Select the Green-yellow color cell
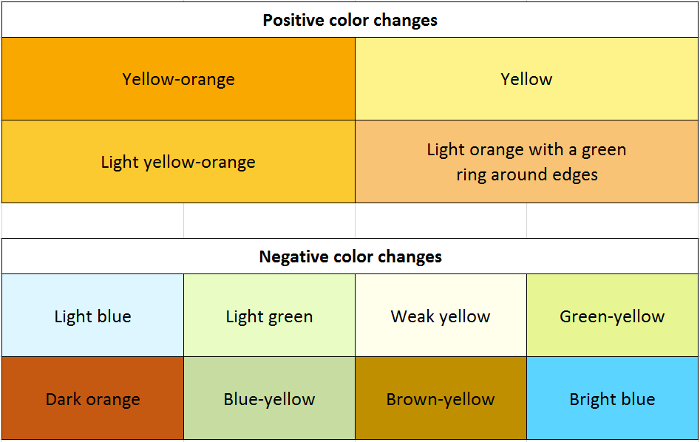The height and width of the screenshot is (442, 700). [x=612, y=316]
